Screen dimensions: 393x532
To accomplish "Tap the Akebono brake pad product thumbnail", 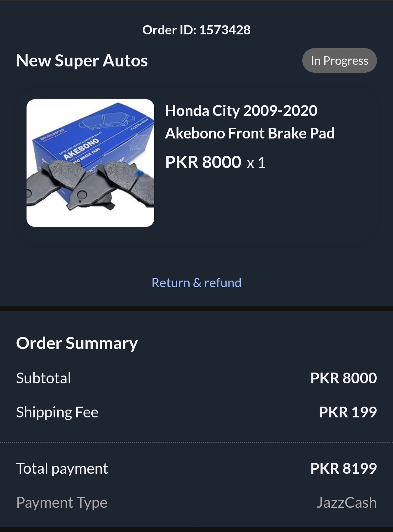I will click(x=90, y=163).
